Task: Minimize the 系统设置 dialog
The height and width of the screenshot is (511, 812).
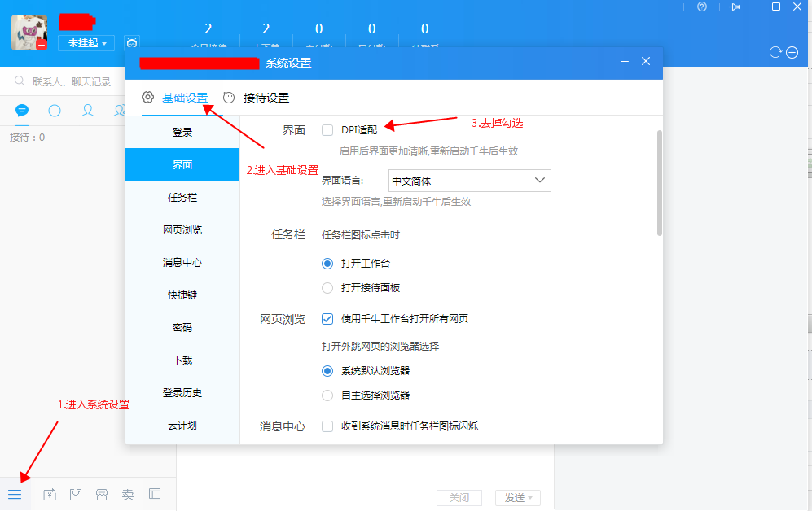Action: click(625, 61)
